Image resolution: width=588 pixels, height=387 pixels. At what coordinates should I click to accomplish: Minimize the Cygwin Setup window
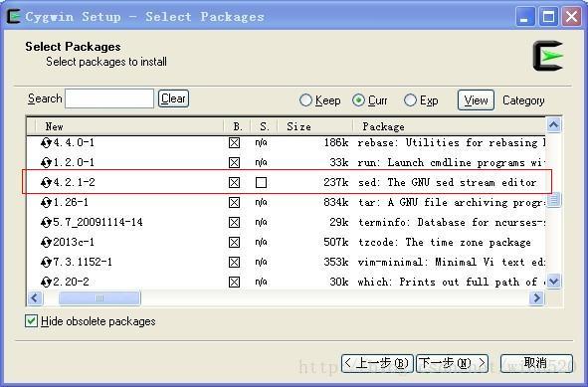click(524, 17)
